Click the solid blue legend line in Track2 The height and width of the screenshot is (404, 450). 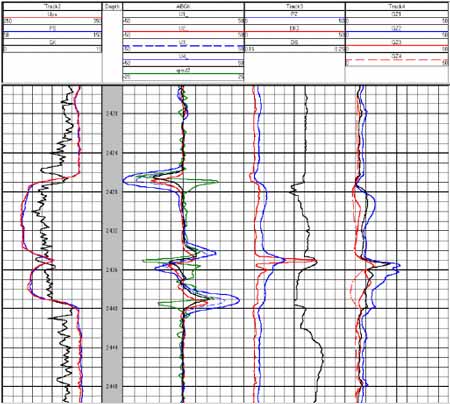(x=52, y=32)
